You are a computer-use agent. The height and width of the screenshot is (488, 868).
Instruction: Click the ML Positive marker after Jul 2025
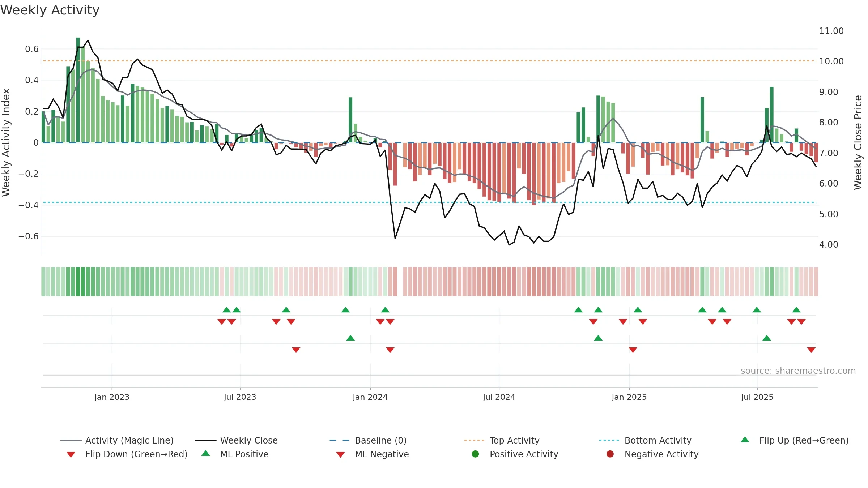[767, 338]
